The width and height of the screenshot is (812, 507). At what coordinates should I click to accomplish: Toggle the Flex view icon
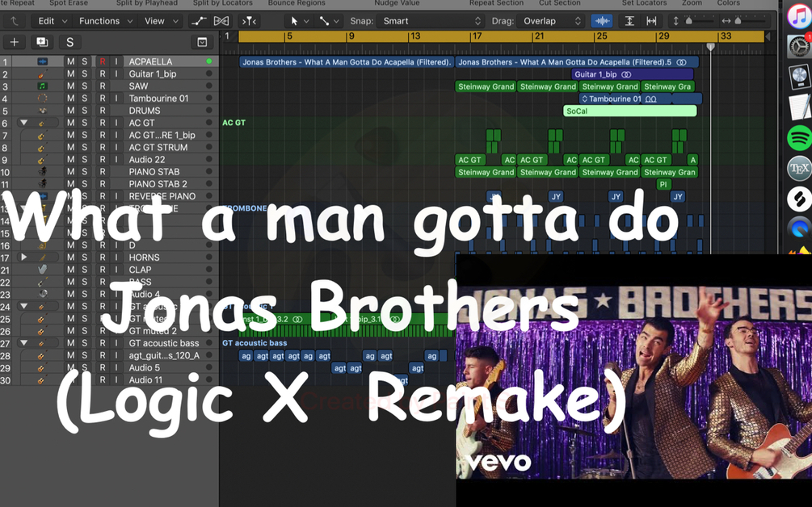(221, 21)
